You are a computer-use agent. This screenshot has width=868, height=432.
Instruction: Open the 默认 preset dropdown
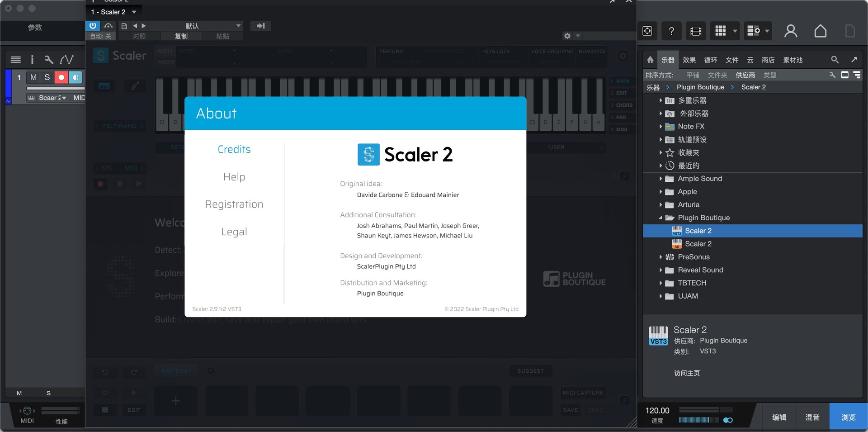[196, 26]
